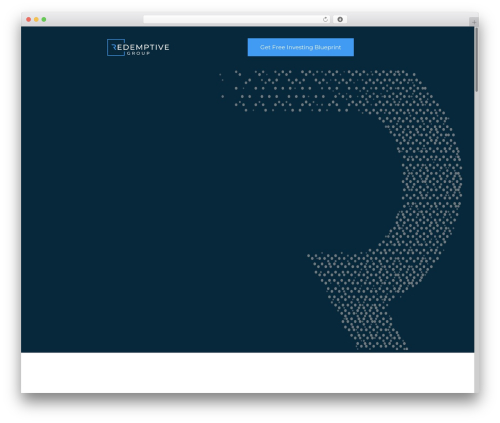Click the Redemptive Group logo
Image resolution: width=500 pixels, height=423 pixels.
(x=138, y=47)
